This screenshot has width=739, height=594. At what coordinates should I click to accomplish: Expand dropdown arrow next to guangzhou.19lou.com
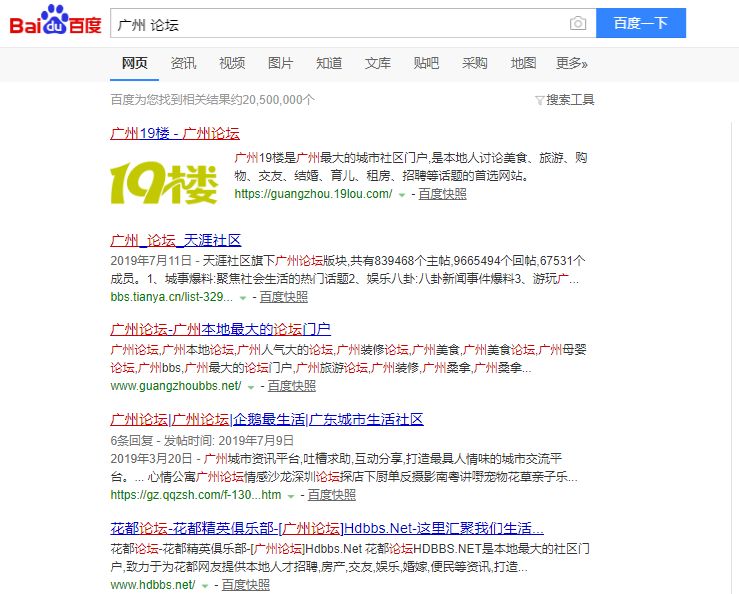[x=402, y=195]
